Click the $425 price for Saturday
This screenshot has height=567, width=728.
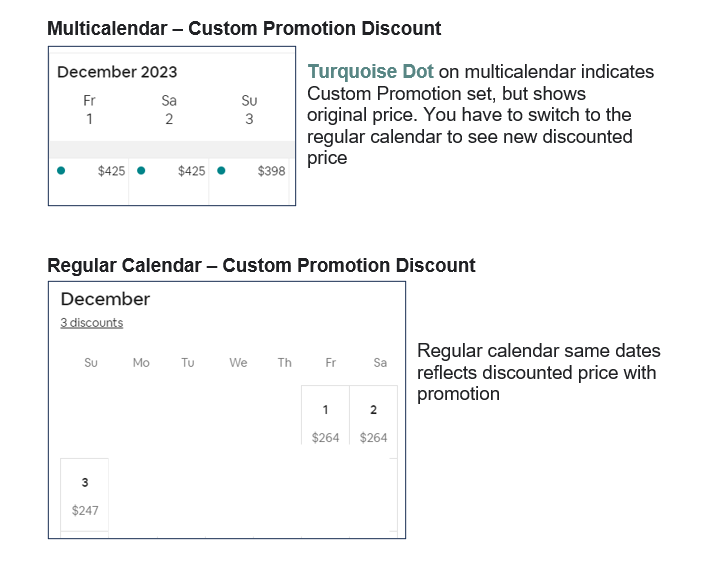191,171
